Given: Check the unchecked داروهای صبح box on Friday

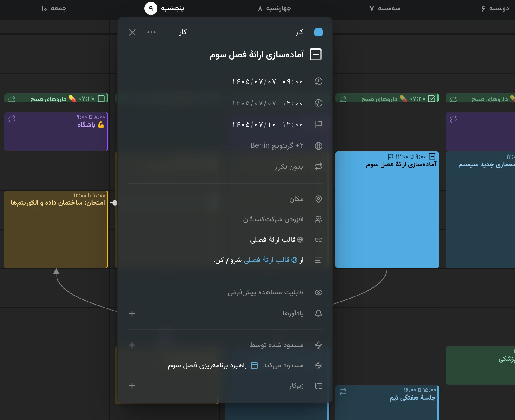Looking at the screenshot, I should (102, 99).
